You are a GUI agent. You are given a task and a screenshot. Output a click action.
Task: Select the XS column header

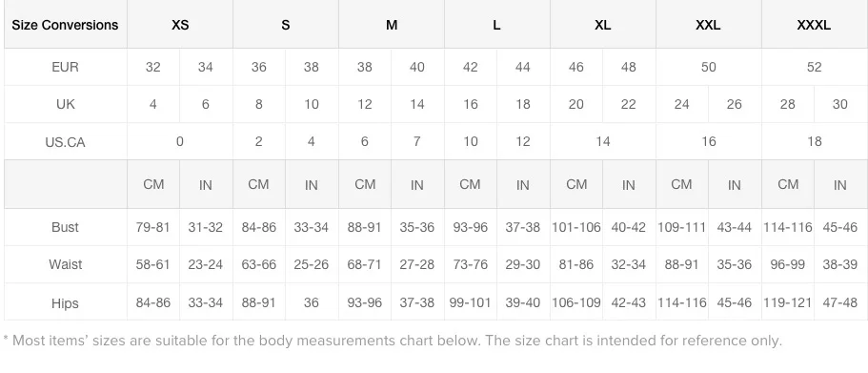pos(180,25)
